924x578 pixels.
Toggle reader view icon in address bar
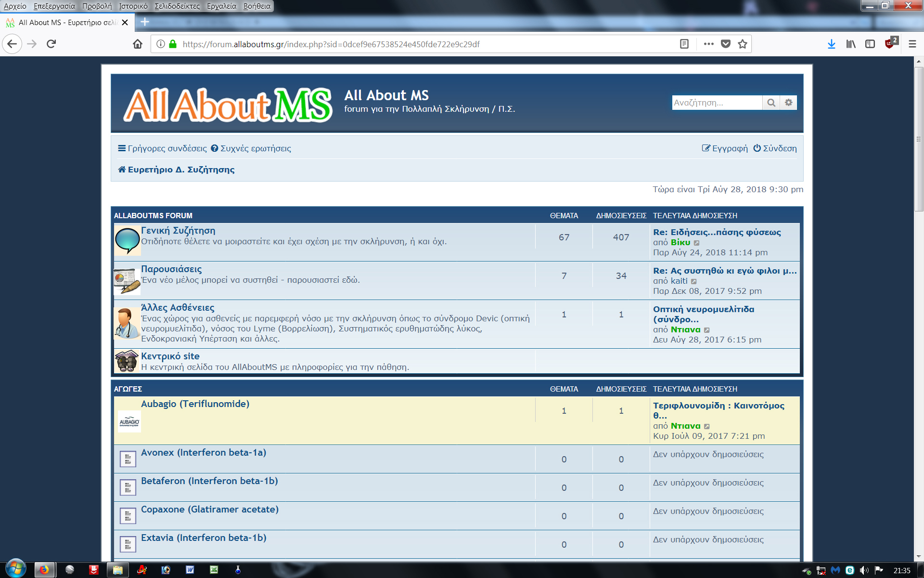(x=684, y=44)
